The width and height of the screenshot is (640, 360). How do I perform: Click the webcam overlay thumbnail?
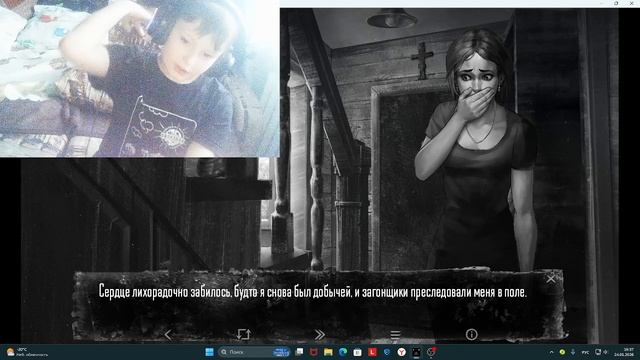tap(140, 78)
